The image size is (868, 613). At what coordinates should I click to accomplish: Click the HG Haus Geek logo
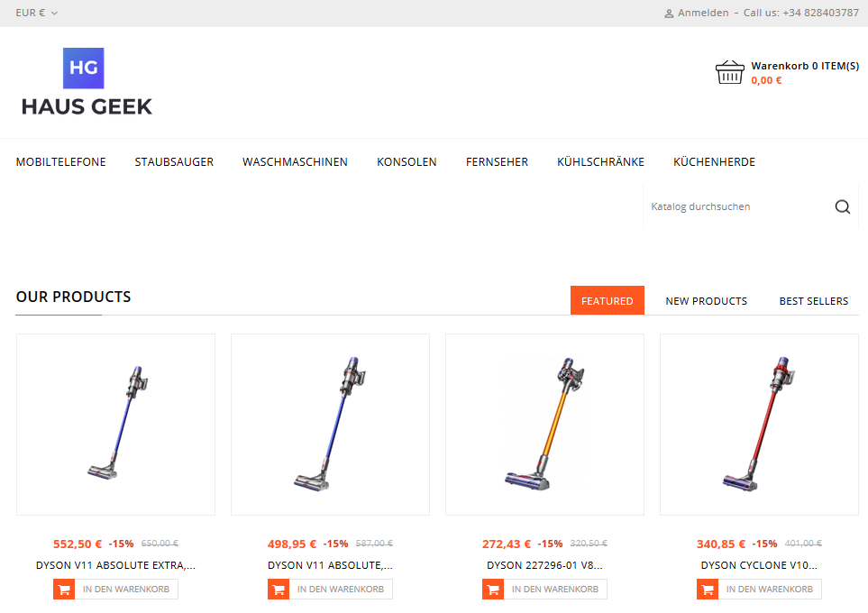pyautogui.click(x=87, y=82)
